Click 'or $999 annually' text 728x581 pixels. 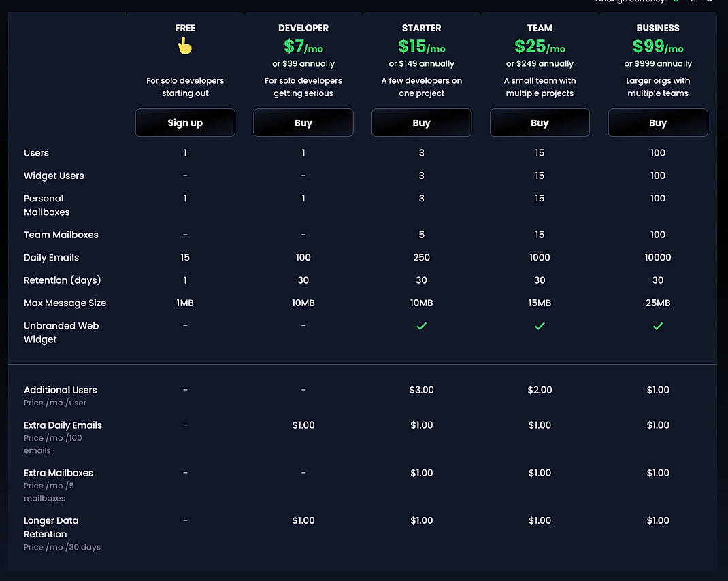(658, 64)
